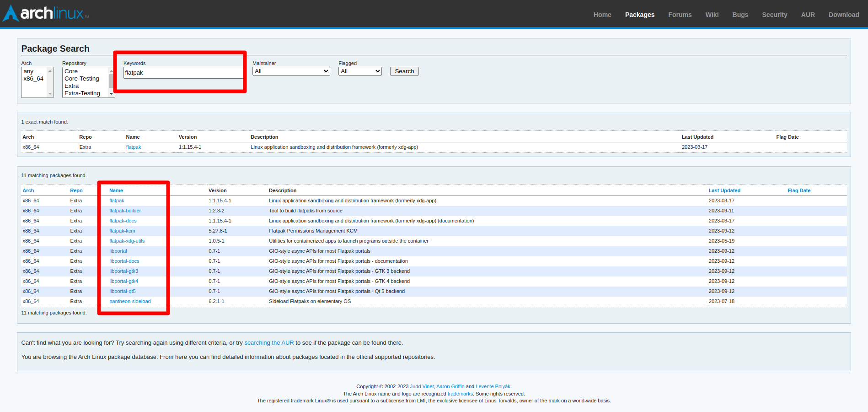Open libportal-docs package link
Viewport: 868px width, 412px height.
tap(124, 261)
